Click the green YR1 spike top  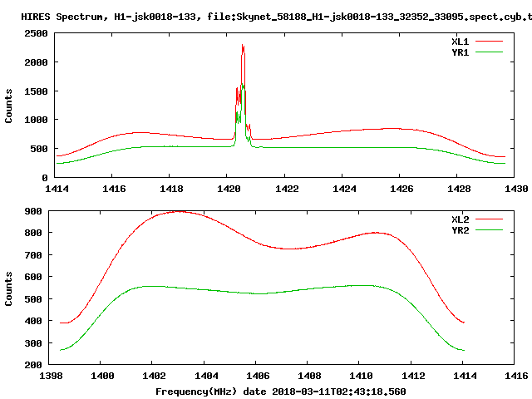(243, 84)
